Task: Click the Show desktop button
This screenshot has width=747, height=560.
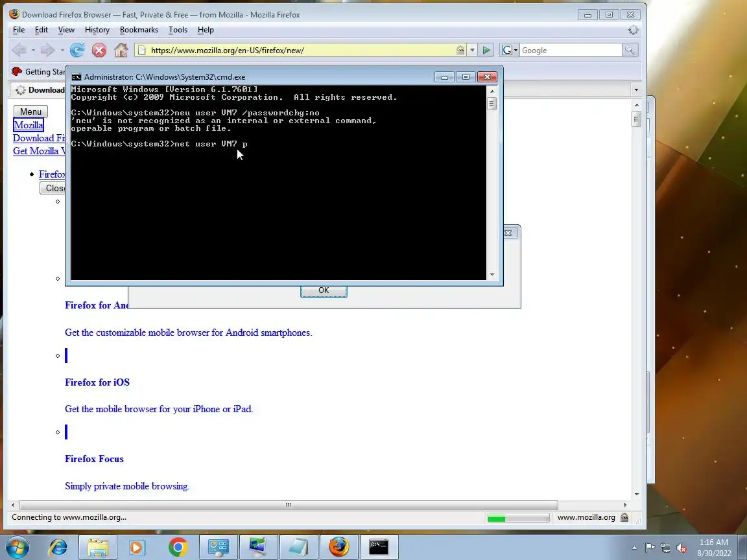Action: [742, 547]
